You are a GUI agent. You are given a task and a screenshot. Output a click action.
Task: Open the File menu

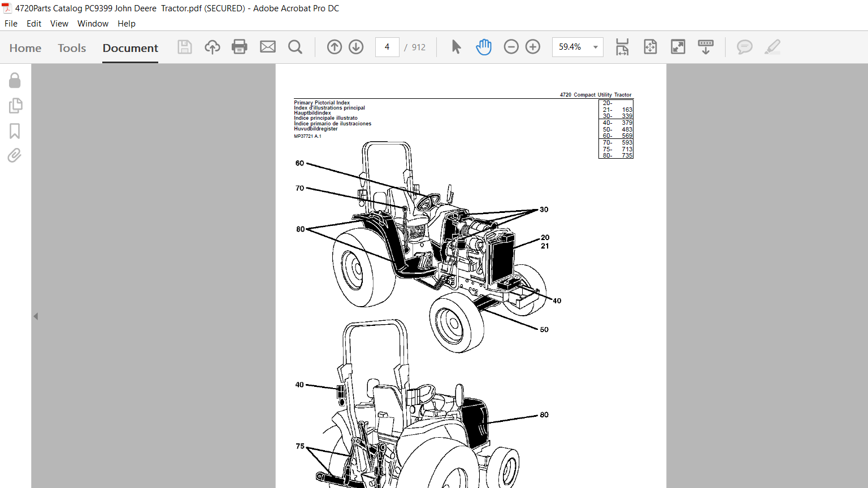[x=11, y=24]
